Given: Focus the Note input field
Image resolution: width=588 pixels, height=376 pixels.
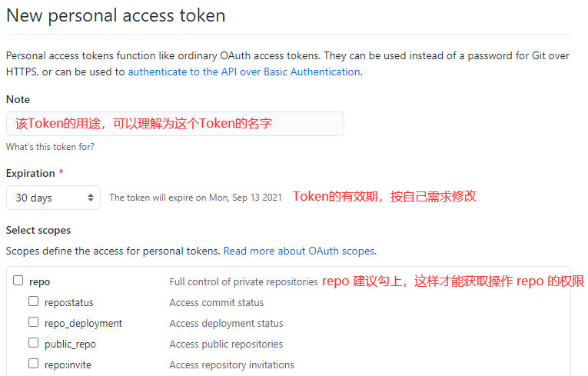Looking at the screenshot, I should pyautogui.click(x=175, y=124).
